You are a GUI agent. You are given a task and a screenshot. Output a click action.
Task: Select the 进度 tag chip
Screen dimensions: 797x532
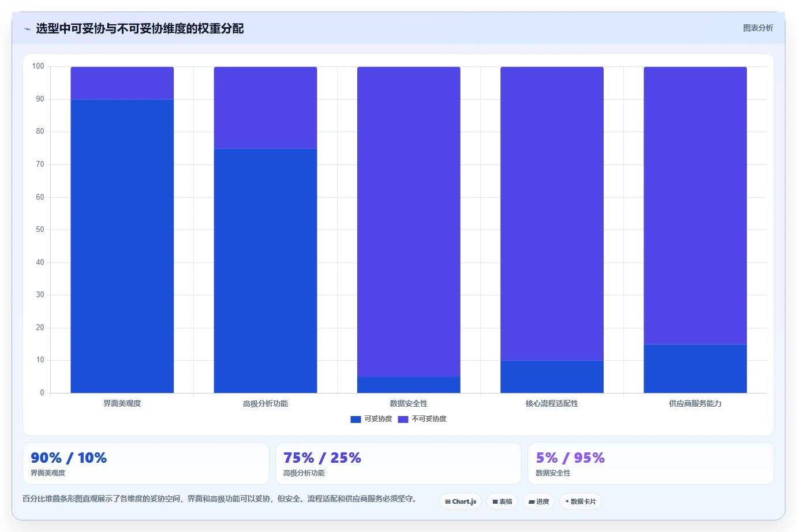click(x=538, y=501)
